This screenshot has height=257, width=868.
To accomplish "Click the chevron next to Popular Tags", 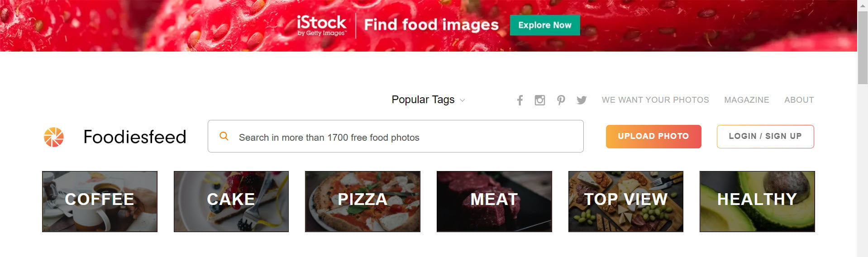I will tap(462, 100).
